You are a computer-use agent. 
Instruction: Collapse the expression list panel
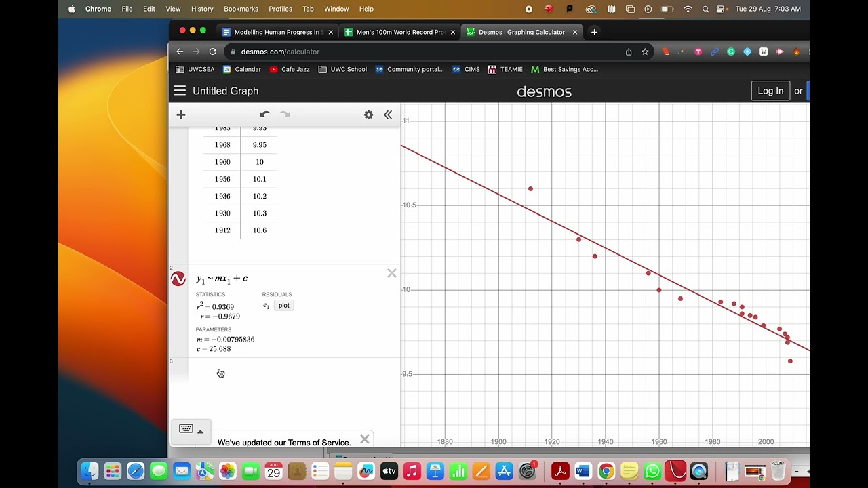388,115
